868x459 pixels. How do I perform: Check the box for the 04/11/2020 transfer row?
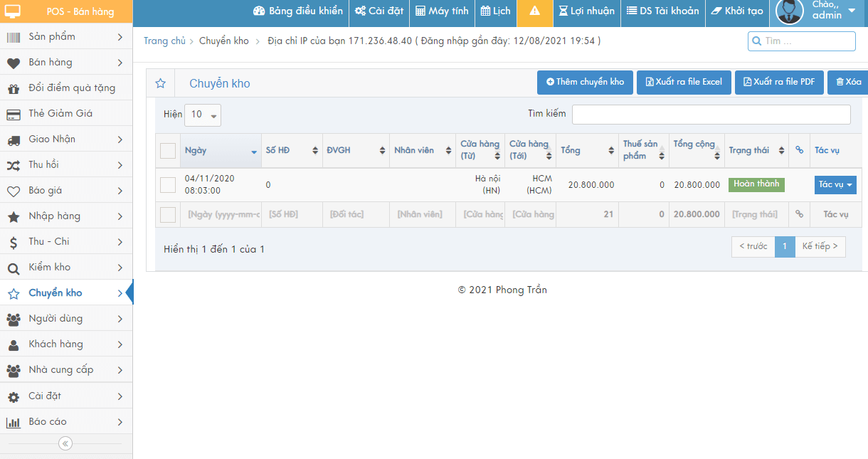168,185
